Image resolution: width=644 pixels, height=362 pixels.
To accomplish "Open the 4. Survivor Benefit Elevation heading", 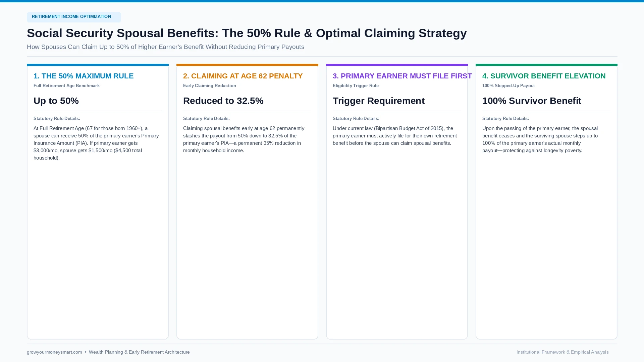I will (544, 76).
